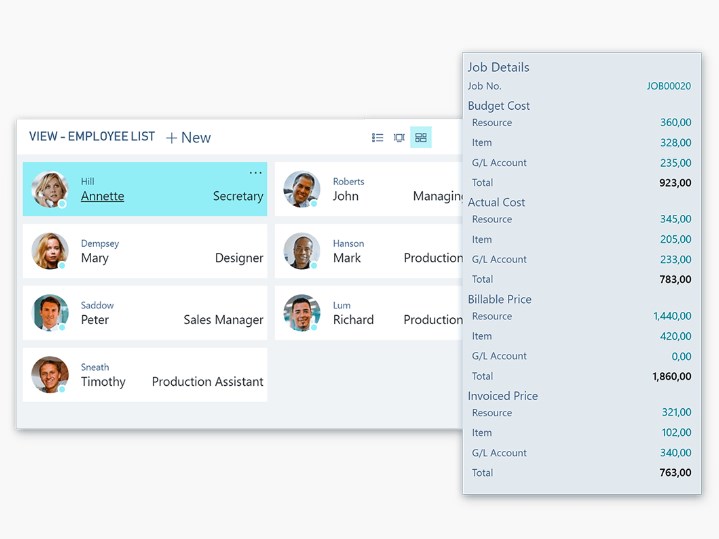The height and width of the screenshot is (539, 719).
Task: Open job number JOB00020 link
Action: tap(668, 87)
